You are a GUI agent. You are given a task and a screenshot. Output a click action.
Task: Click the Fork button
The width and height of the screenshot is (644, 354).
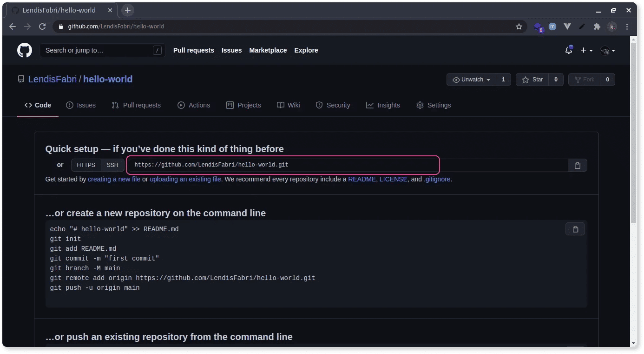pyautogui.click(x=584, y=80)
